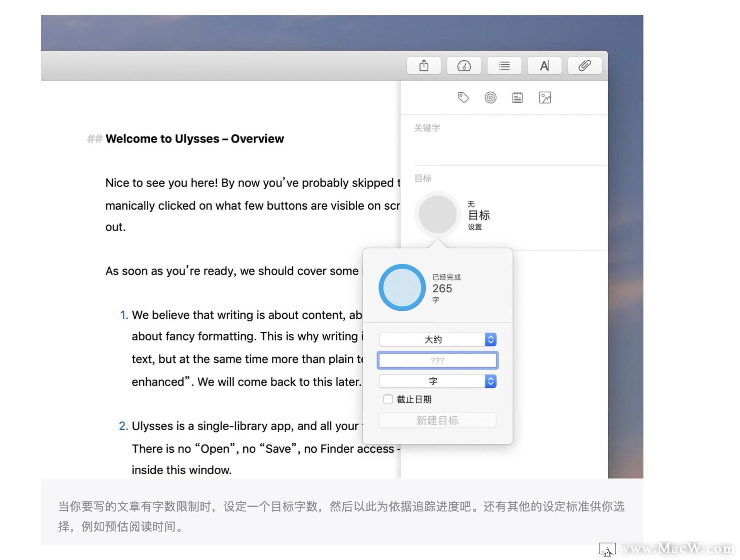Show the navigation list toolbar icon
740x560 pixels.
(x=504, y=66)
